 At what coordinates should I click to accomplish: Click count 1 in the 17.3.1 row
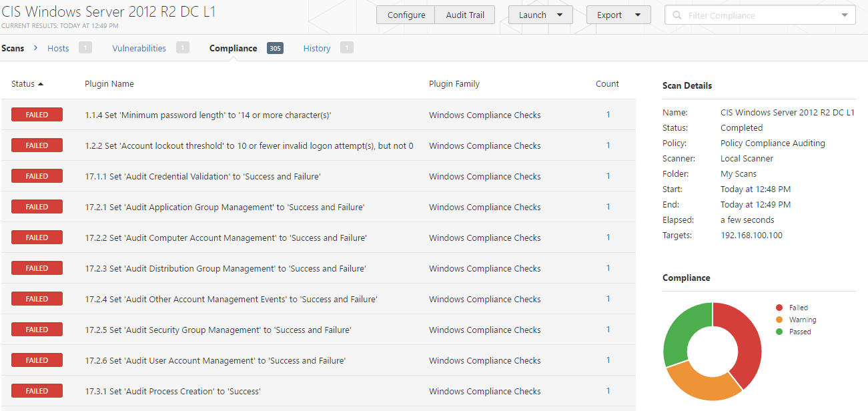[608, 391]
